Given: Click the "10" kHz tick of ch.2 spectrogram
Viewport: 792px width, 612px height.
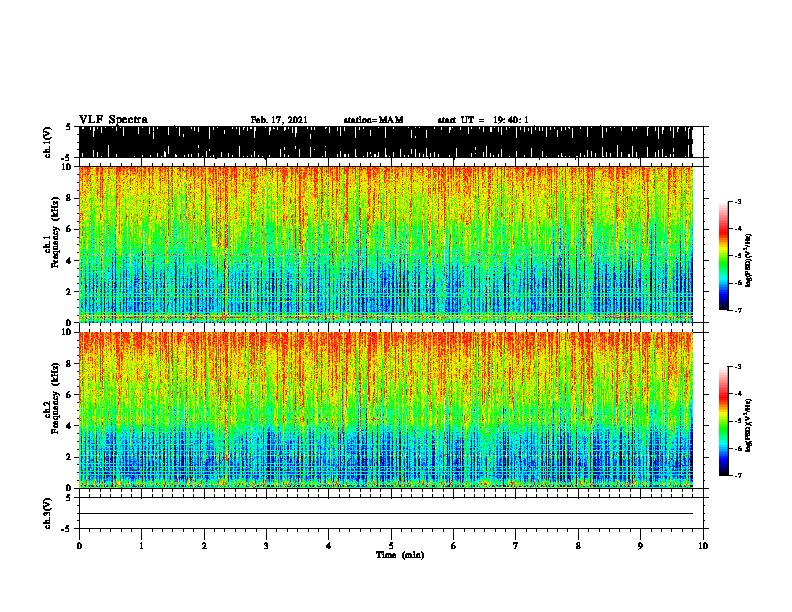Looking at the screenshot, I should 68,332.
